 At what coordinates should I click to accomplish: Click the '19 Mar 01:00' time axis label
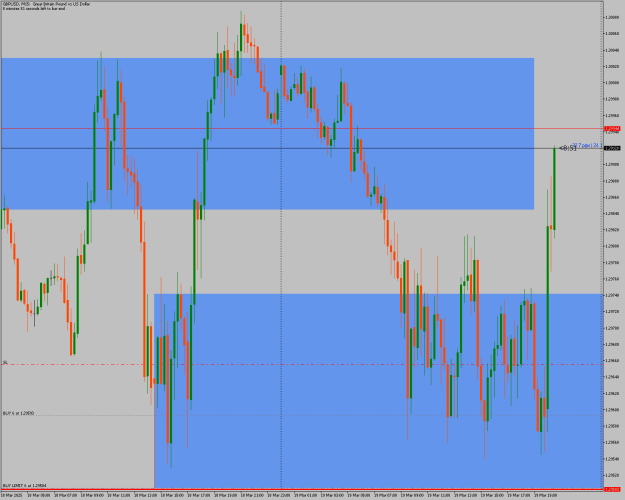308,496
